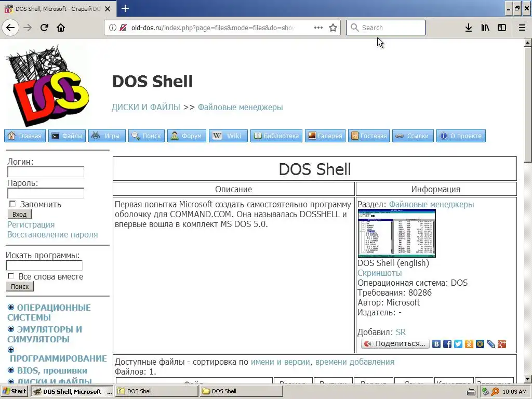Sort files by имени и версии
This screenshot has width=532, height=399.
coord(280,362)
